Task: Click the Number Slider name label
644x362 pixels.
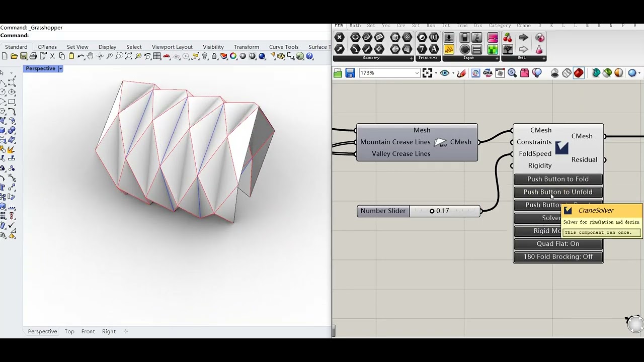Action: [383, 211]
